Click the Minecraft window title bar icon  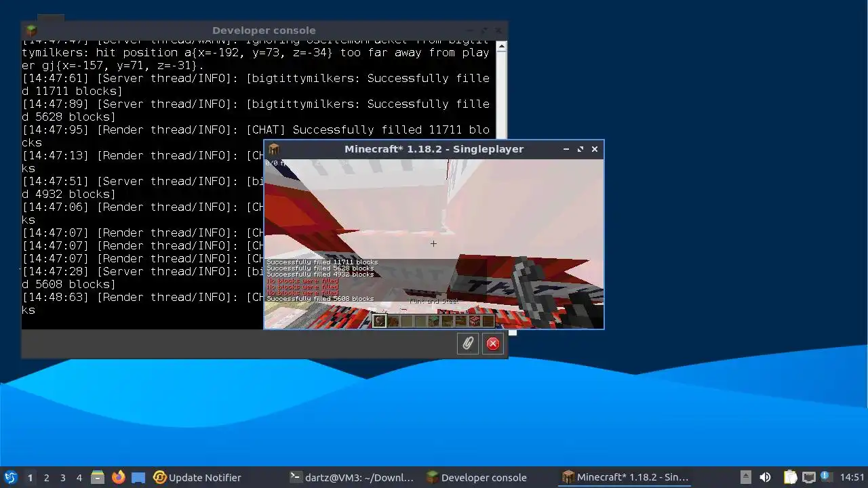tap(274, 149)
